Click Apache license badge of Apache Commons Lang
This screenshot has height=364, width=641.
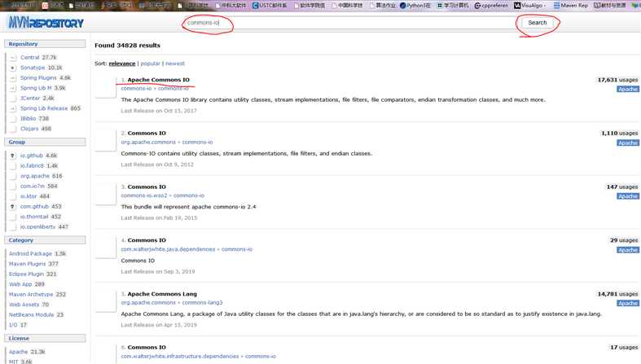click(627, 303)
